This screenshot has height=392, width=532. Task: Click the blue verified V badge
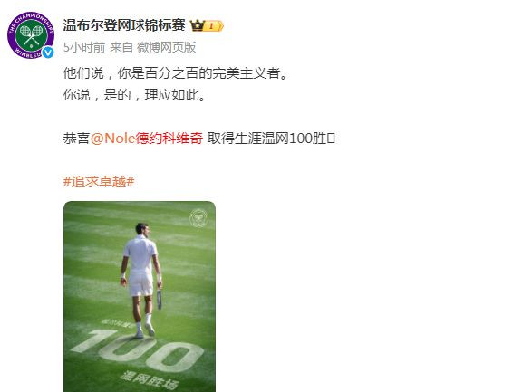[x=47, y=53]
